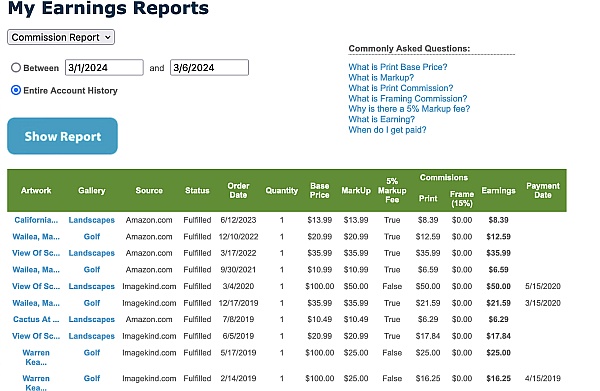Open the What is Markup? link

tap(381, 78)
